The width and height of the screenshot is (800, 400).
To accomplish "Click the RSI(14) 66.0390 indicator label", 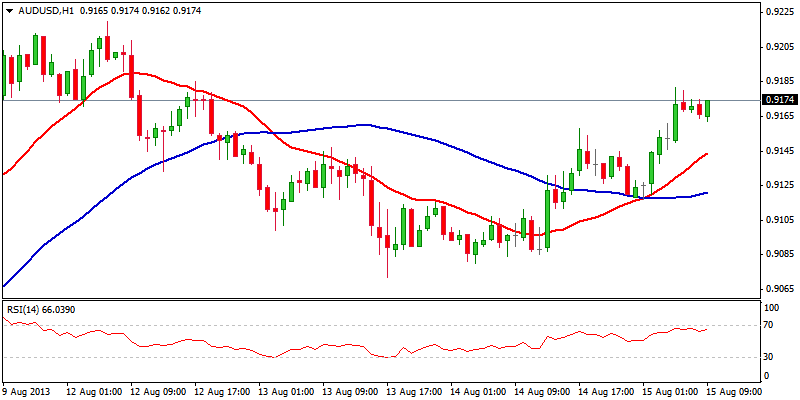I will click(x=41, y=310).
